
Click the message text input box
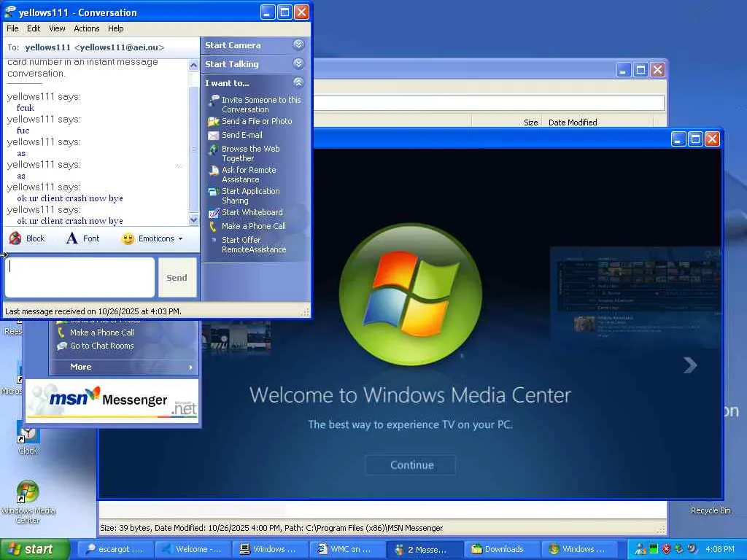tap(80, 278)
